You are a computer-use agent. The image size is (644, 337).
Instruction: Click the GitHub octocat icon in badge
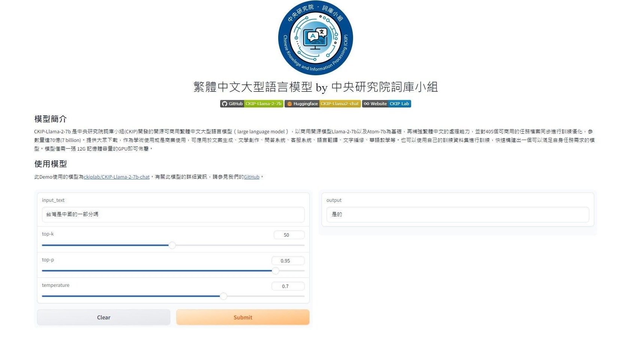pyautogui.click(x=225, y=104)
